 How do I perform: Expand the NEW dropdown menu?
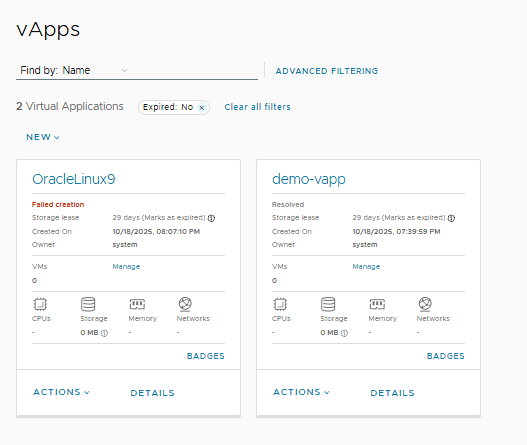click(x=43, y=137)
